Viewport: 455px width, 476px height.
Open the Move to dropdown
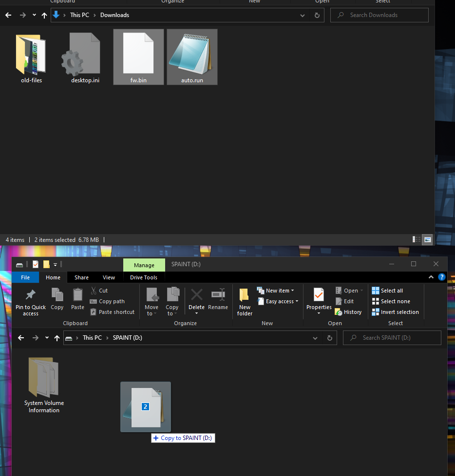click(x=152, y=302)
